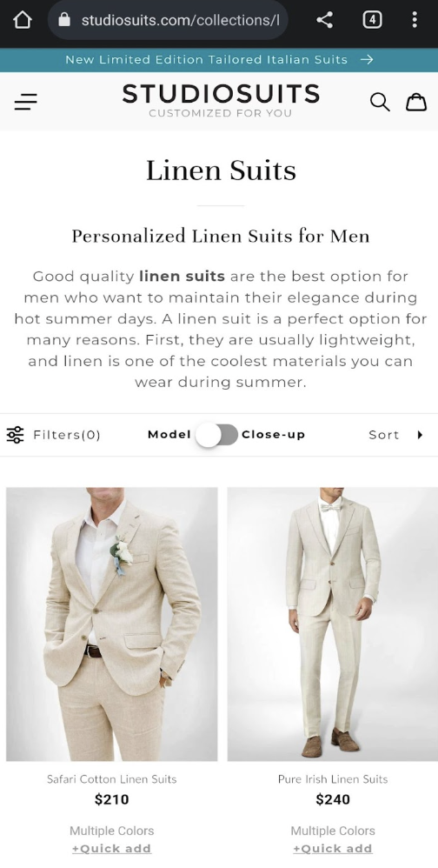Open the shopping bag cart
Viewport: 438px width, 868px height.
416,102
